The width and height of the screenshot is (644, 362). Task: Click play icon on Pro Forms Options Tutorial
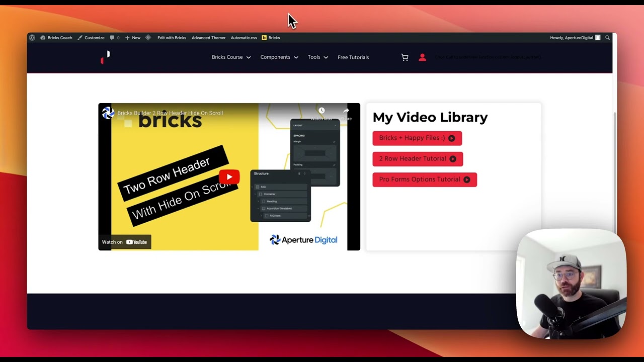(466, 179)
